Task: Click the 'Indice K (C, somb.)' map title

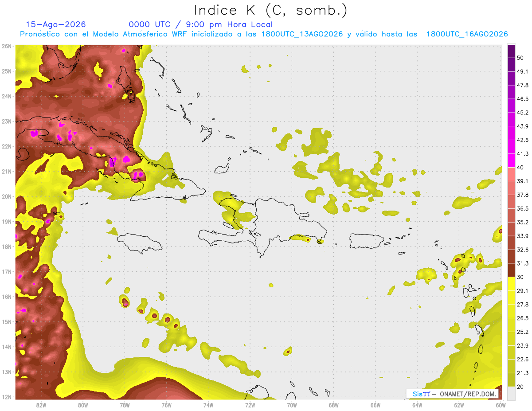Action: click(270, 10)
